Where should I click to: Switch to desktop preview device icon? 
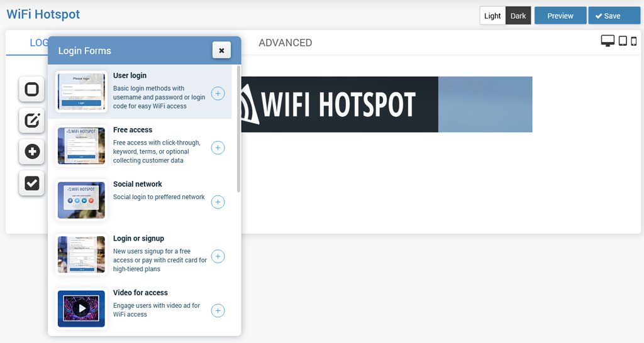[608, 41]
